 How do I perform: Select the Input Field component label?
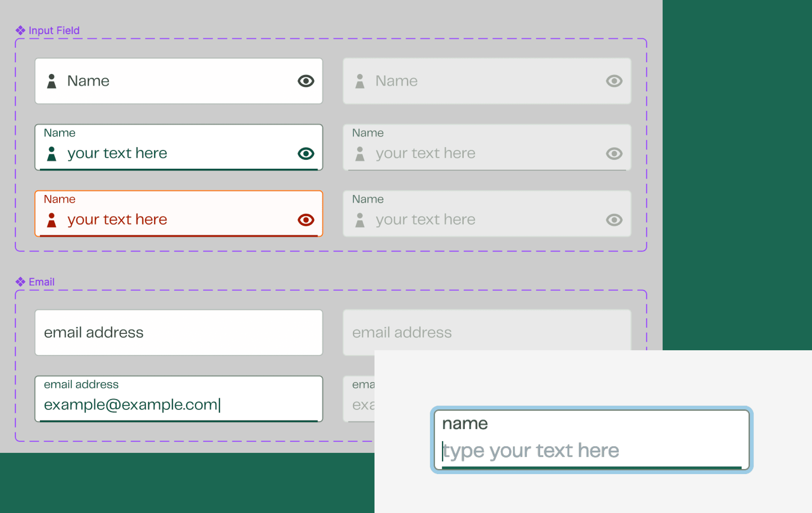(54, 30)
